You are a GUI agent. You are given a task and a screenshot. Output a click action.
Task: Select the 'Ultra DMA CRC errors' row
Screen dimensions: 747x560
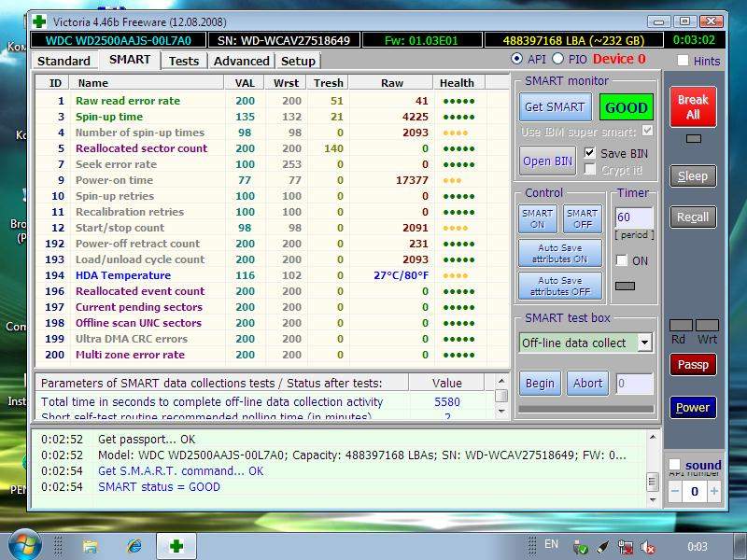click(272, 339)
